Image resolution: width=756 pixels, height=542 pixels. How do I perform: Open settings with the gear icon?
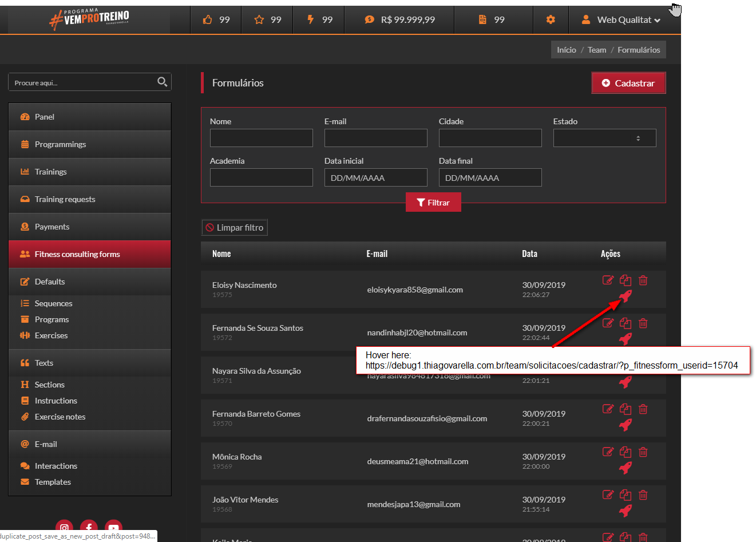[551, 20]
